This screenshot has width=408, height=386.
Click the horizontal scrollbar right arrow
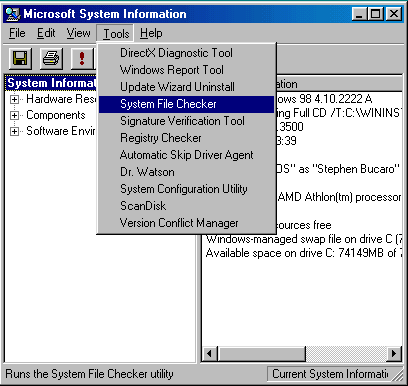[394, 354]
